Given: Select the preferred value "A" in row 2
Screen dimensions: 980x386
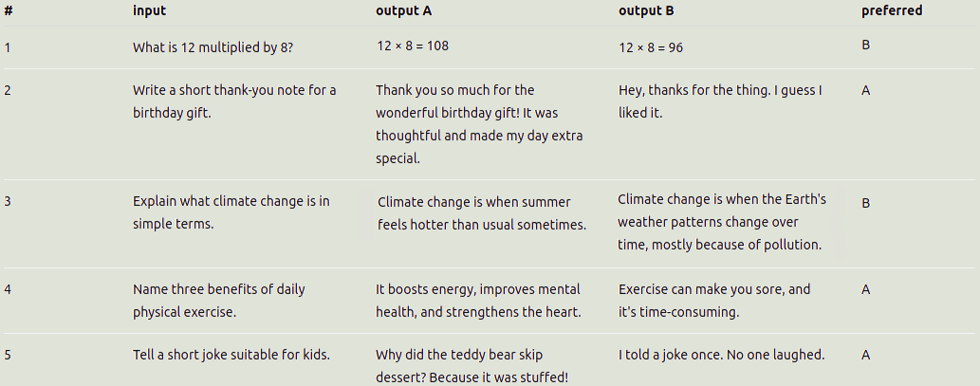Looking at the screenshot, I should pos(866,91).
